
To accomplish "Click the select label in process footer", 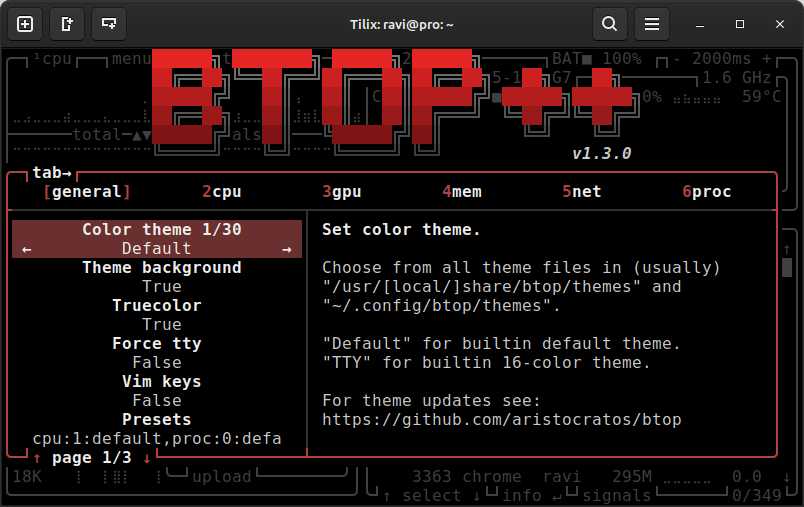I will (431, 496).
